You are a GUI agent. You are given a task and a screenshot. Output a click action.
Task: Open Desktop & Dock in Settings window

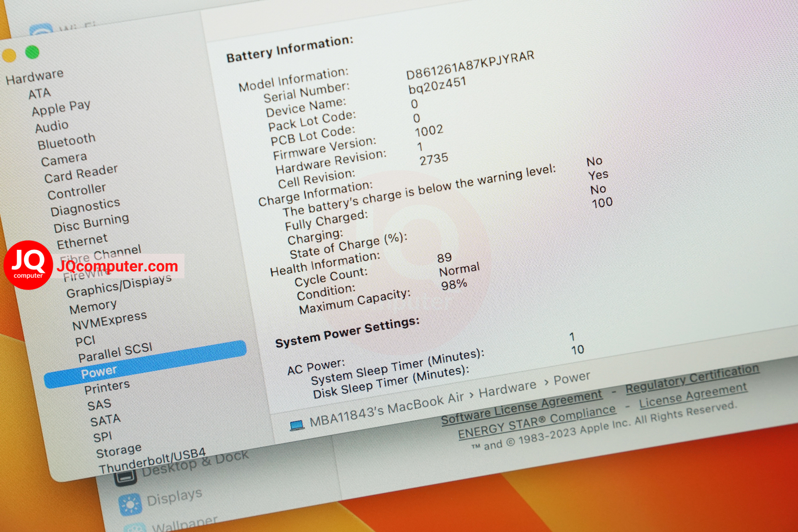pyautogui.click(x=196, y=463)
